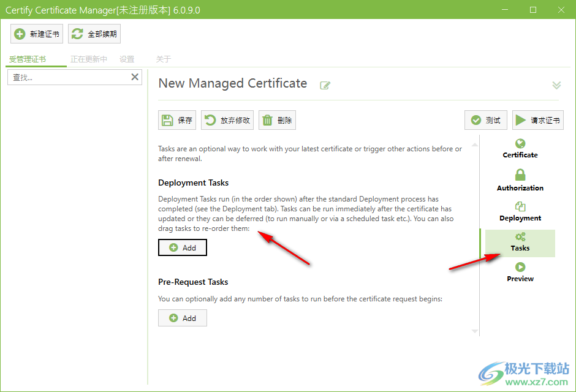
Task: Open the 关于 about tab
Action: pos(163,59)
